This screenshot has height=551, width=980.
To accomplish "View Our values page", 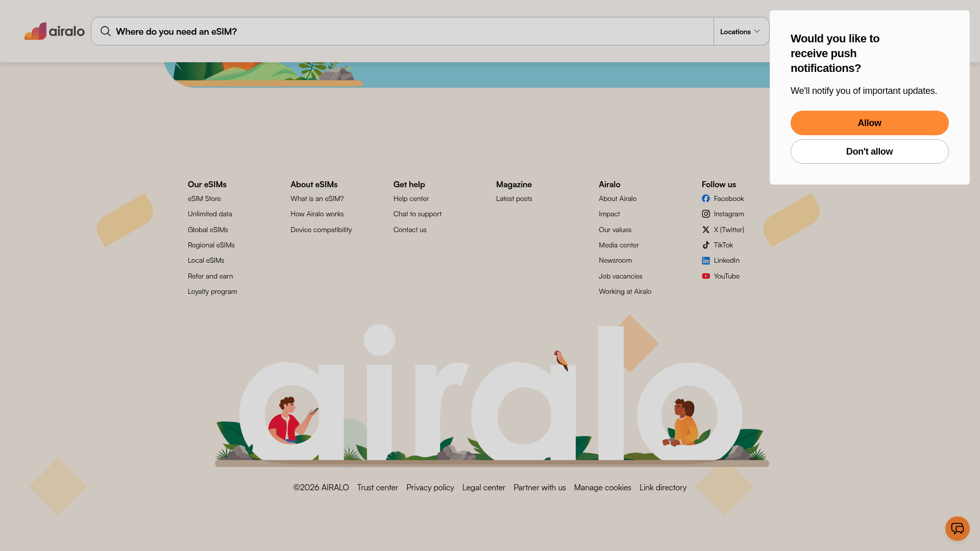I will coord(615,230).
